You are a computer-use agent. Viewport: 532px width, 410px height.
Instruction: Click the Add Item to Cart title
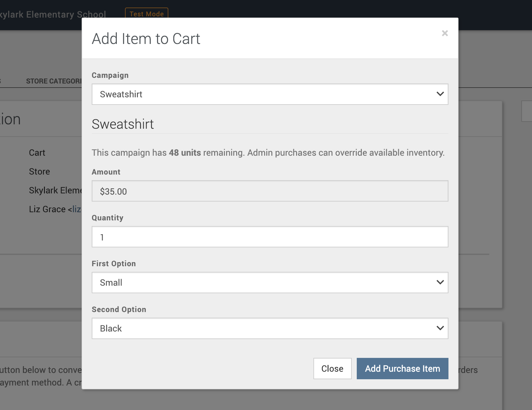coord(146,39)
